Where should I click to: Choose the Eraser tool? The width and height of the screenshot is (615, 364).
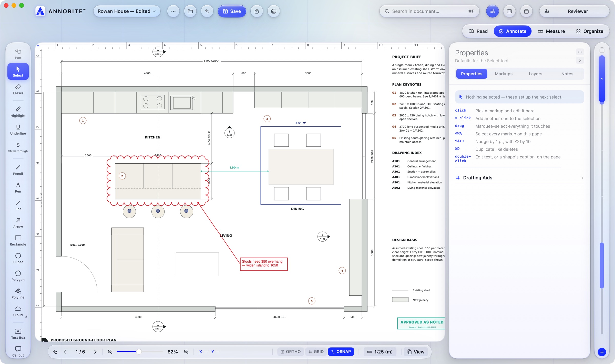18,89
